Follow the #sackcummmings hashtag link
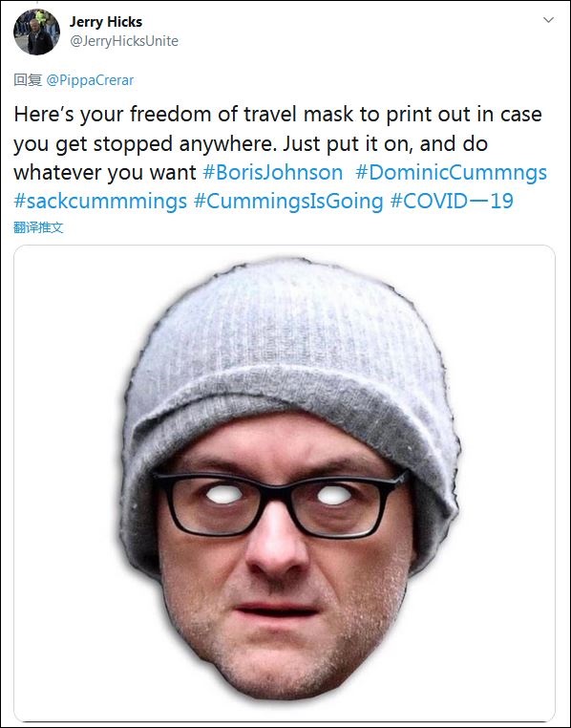Image resolution: width=571 pixels, height=728 pixels. (100, 201)
